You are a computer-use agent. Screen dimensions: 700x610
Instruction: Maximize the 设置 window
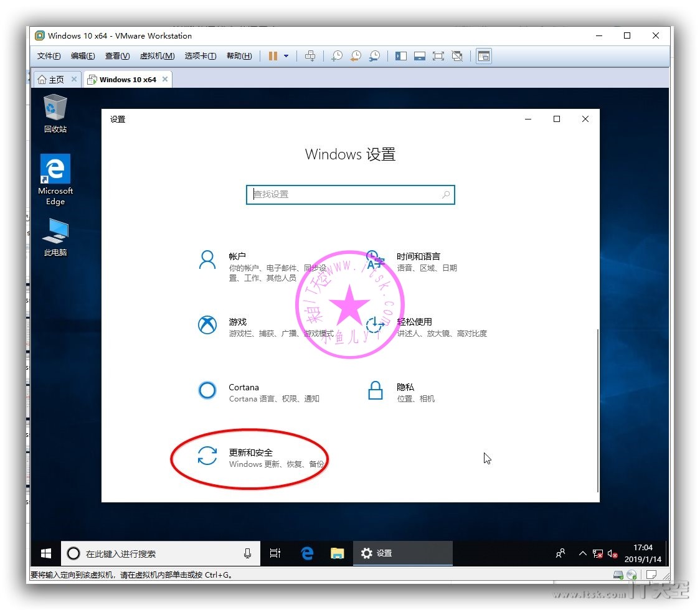[x=557, y=119]
